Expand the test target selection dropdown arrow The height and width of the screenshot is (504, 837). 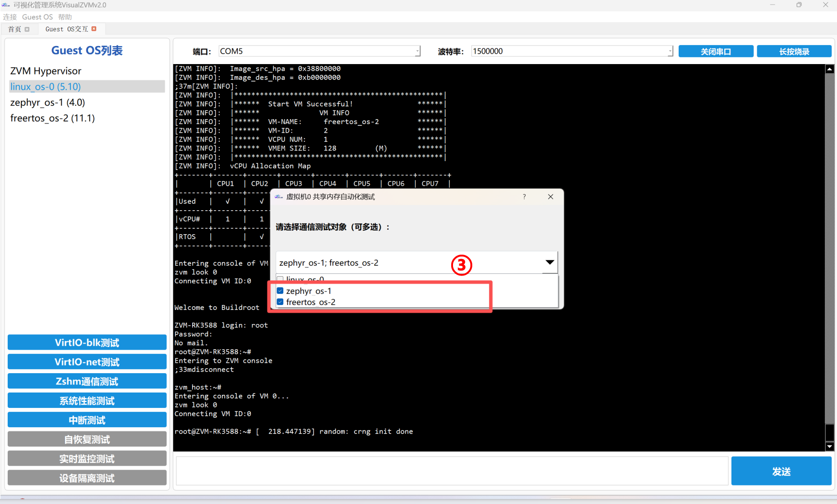coord(549,263)
